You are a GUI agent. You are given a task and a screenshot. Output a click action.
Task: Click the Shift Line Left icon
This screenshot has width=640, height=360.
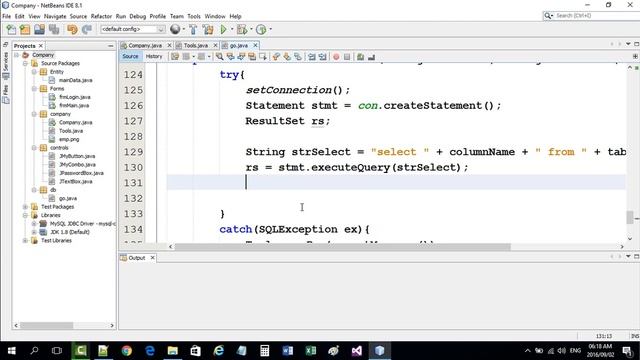click(312, 57)
